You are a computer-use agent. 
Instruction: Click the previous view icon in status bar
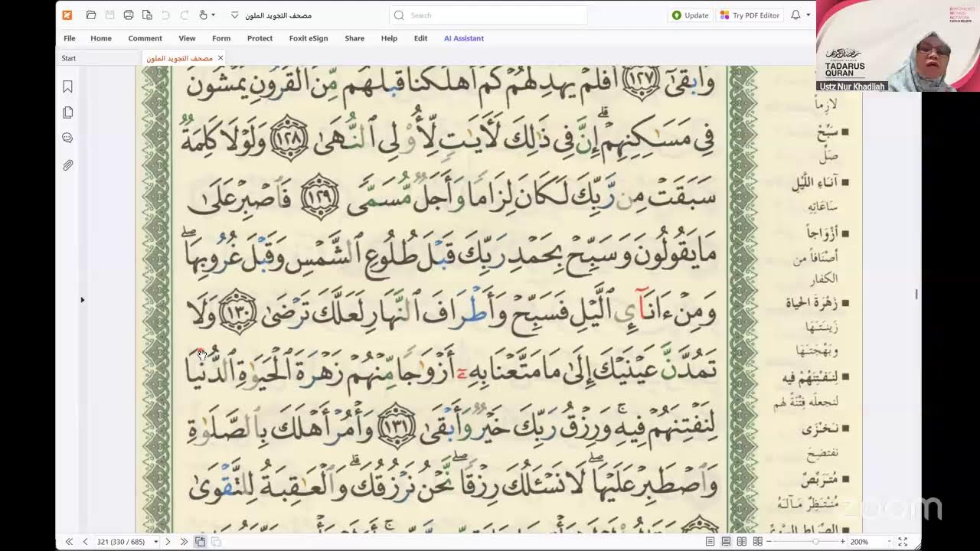click(200, 541)
